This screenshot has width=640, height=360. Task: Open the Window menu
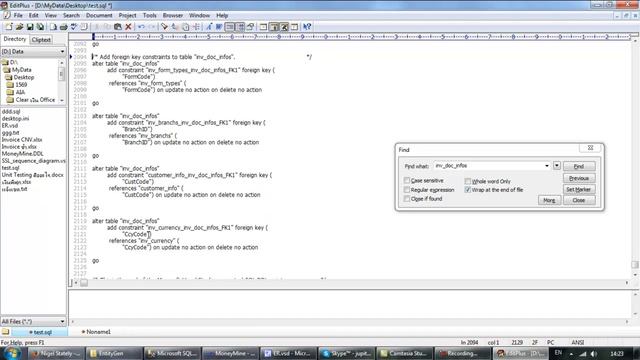199,15
